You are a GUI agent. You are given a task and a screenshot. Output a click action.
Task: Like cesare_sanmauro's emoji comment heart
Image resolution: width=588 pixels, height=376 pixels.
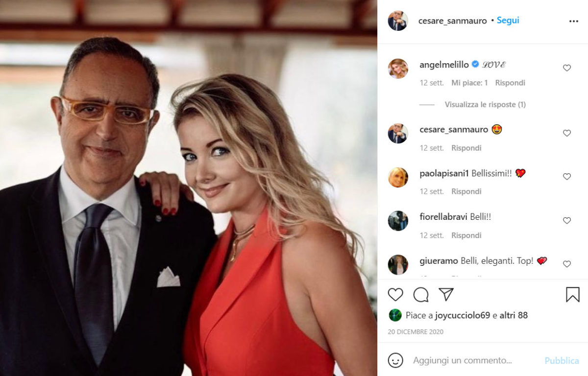pyautogui.click(x=567, y=133)
